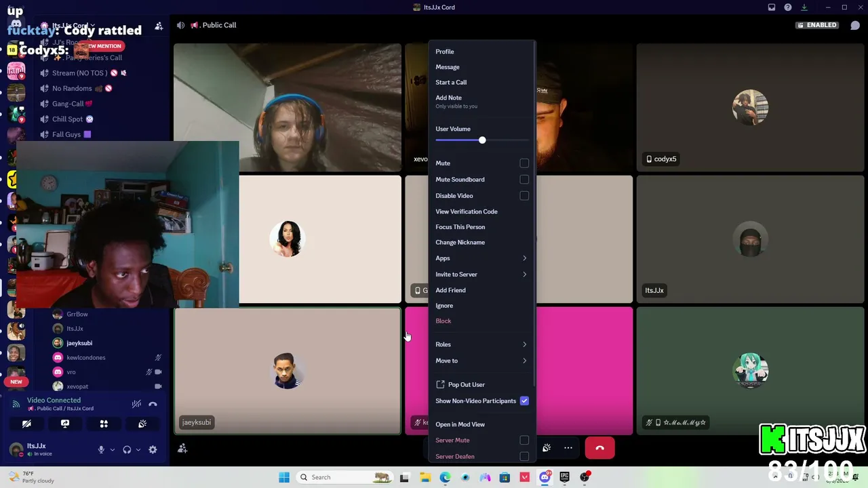
Task: Select View Verification Code
Action: (x=481, y=211)
